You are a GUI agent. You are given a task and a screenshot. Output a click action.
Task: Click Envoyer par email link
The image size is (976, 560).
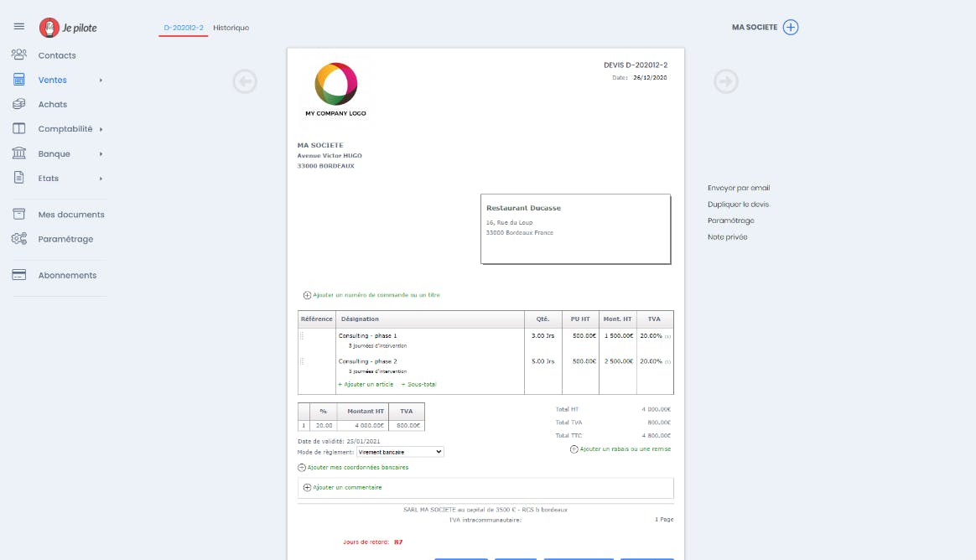coord(738,189)
